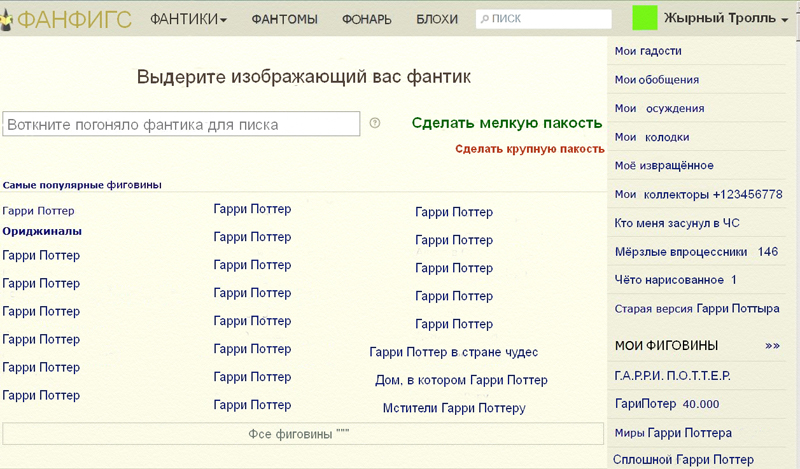Viewport: 800px width, 469px height.
Task: Open 'Чёто нарисованное 1' sidebar item
Action: pos(676,280)
